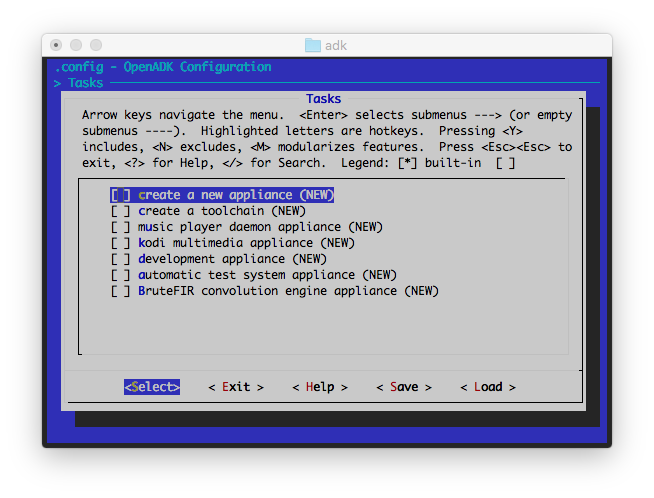Click the yellow minimize window button
The width and height of the screenshot is (654, 498).
76,45
